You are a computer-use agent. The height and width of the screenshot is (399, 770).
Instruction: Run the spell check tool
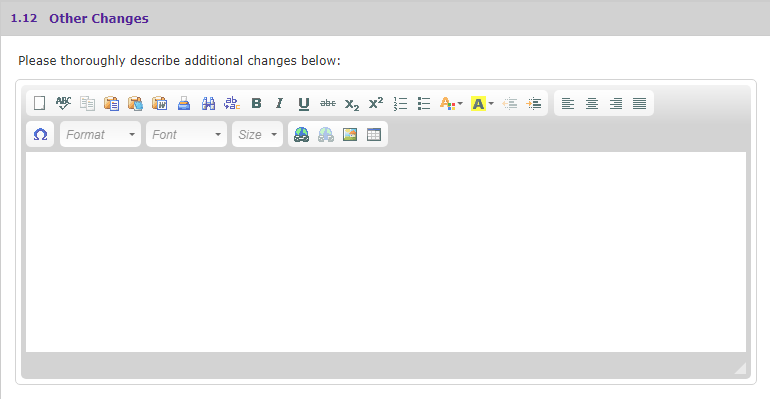[x=63, y=104]
